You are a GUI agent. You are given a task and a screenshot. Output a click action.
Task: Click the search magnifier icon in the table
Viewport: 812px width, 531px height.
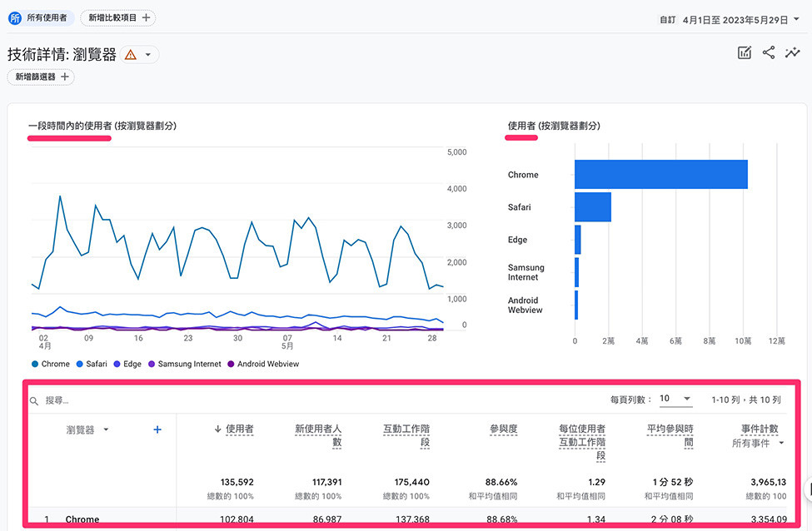(34, 400)
